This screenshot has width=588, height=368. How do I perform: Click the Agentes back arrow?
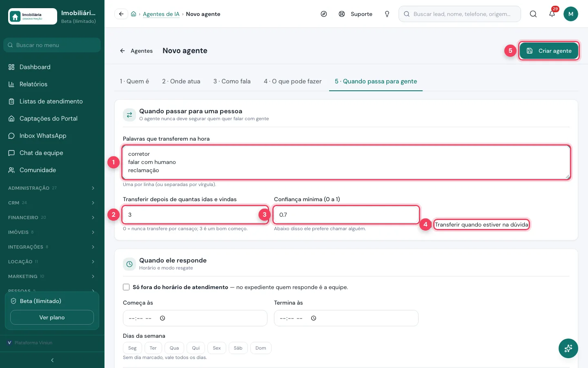coord(122,51)
